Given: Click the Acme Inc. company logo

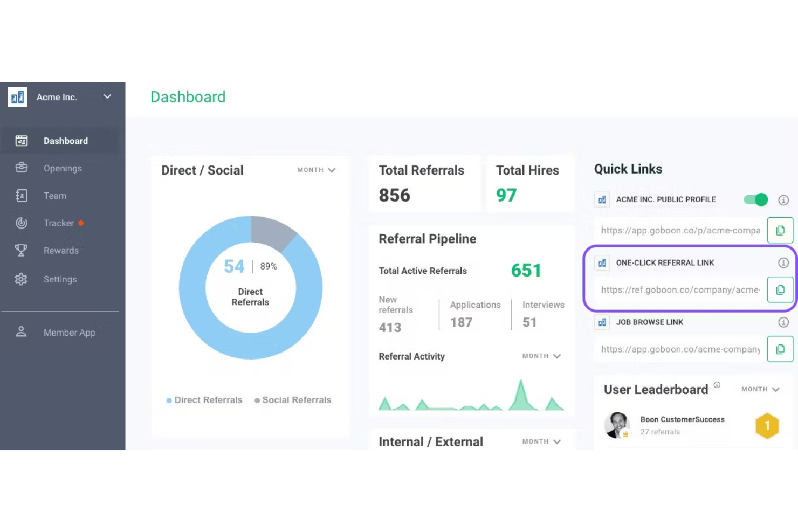Looking at the screenshot, I should tap(18, 97).
